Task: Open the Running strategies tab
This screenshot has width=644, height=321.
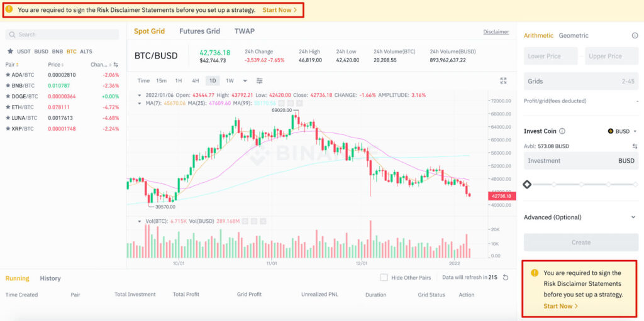Action: (17, 278)
